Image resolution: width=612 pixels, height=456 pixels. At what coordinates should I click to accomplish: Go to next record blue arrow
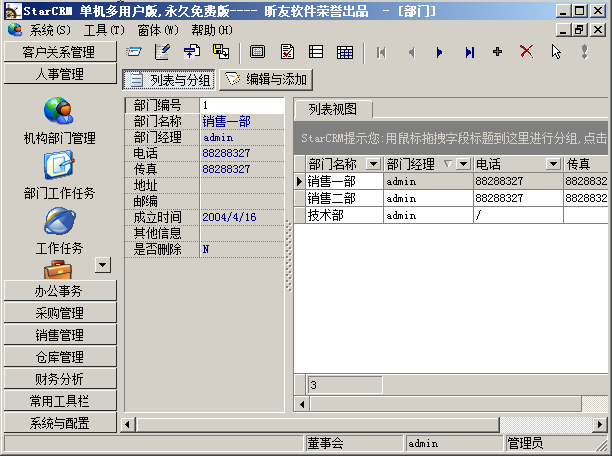[x=439, y=52]
